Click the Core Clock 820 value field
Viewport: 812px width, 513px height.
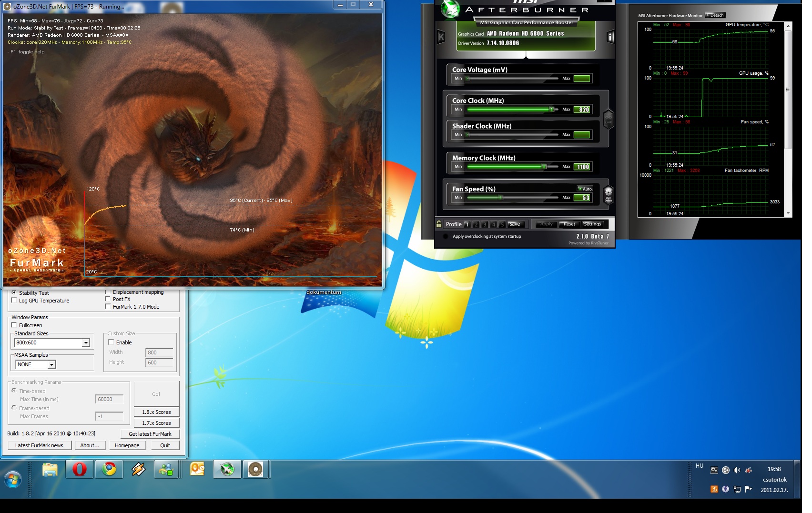pyautogui.click(x=583, y=110)
